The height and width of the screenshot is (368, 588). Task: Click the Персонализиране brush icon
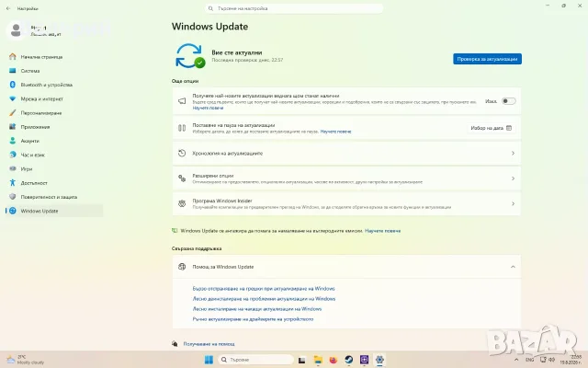click(x=12, y=112)
